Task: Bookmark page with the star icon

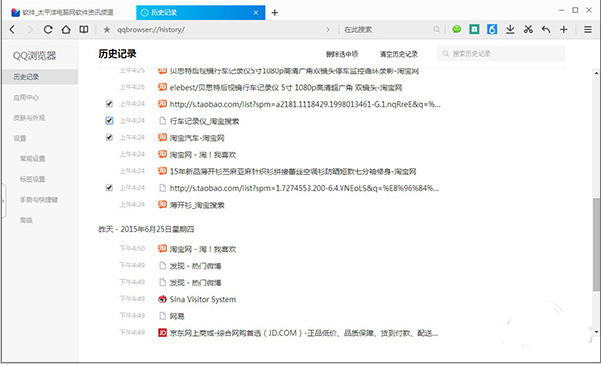Action: (x=107, y=30)
